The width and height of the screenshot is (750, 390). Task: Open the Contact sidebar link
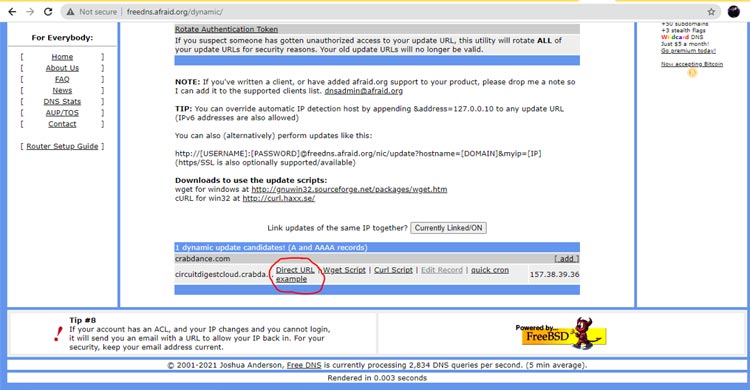coord(62,124)
